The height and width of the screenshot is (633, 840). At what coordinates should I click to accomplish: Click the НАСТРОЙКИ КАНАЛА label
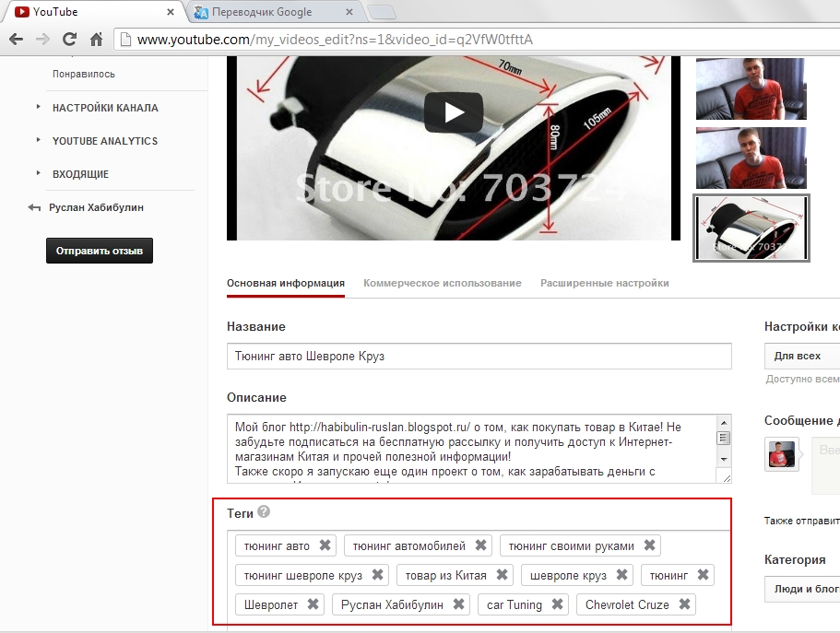[x=105, y=108]
